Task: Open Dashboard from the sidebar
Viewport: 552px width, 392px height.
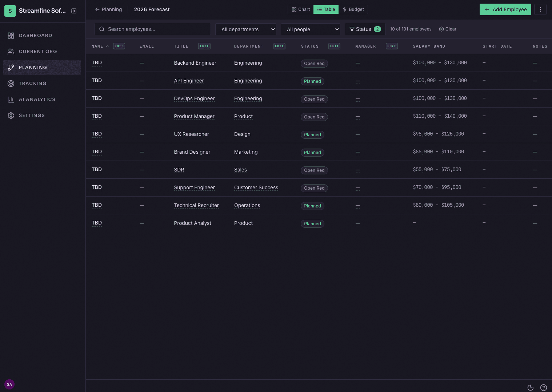Action: click(x=42, y=36)
